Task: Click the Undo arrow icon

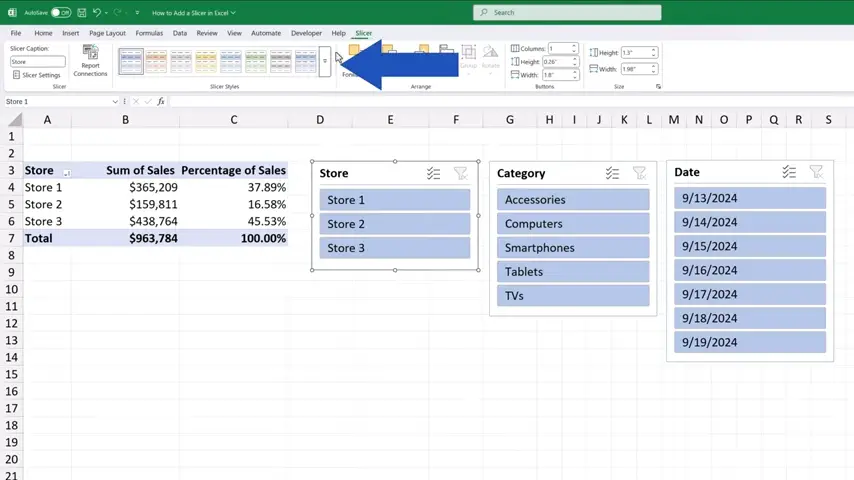Action: [x=97, y=13]
